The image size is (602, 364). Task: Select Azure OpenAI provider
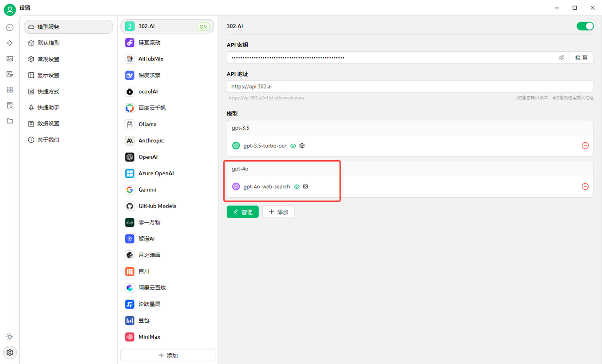click(167, 173)
